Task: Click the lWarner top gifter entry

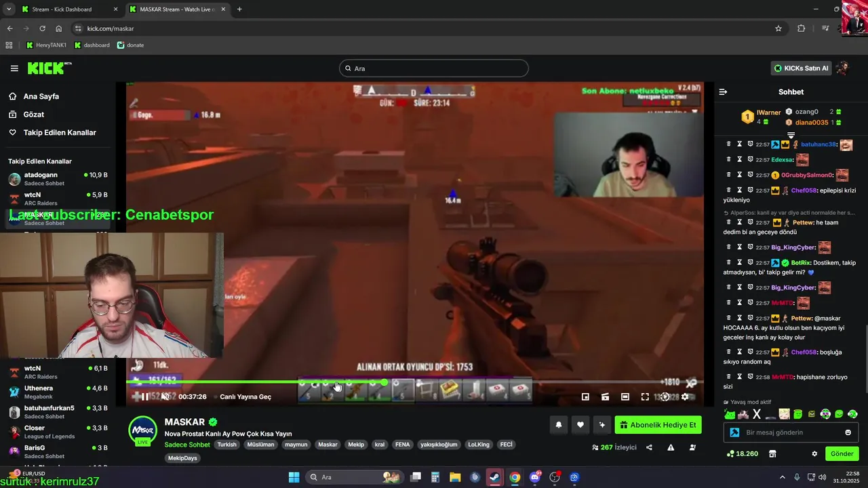Action: coord(761,117)
